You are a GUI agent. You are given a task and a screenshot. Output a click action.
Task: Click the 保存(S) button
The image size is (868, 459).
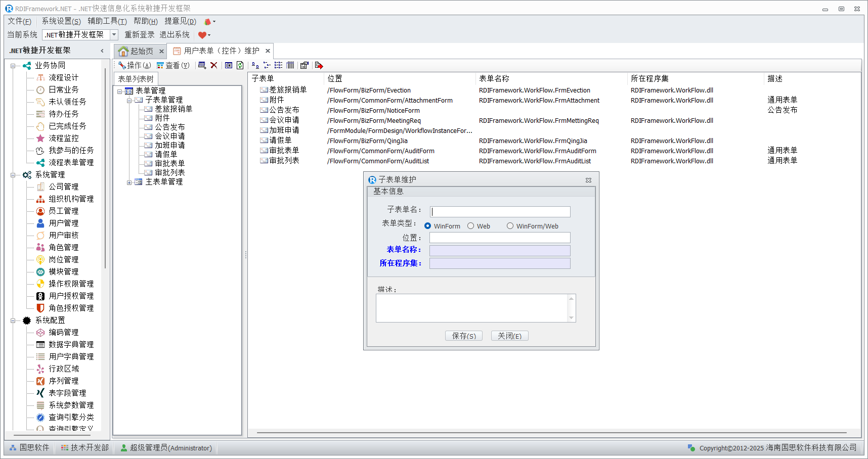pyautogui.click(x=464, y=336)
